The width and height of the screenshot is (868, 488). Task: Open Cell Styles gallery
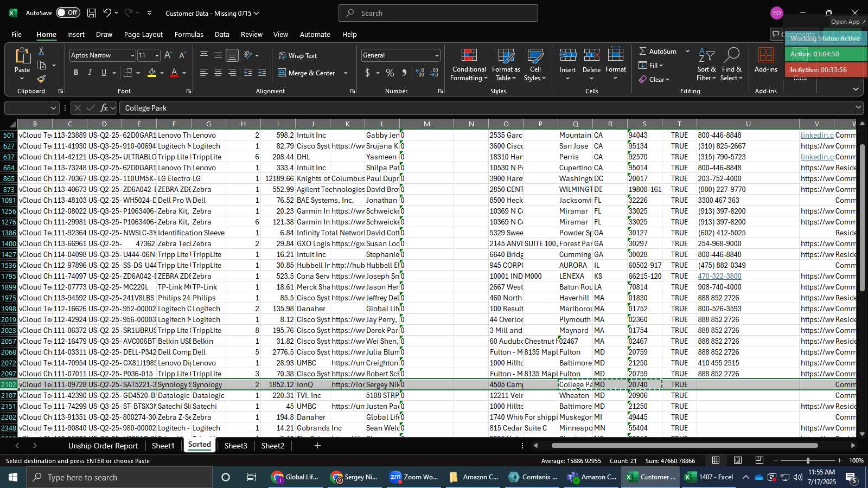535,65
